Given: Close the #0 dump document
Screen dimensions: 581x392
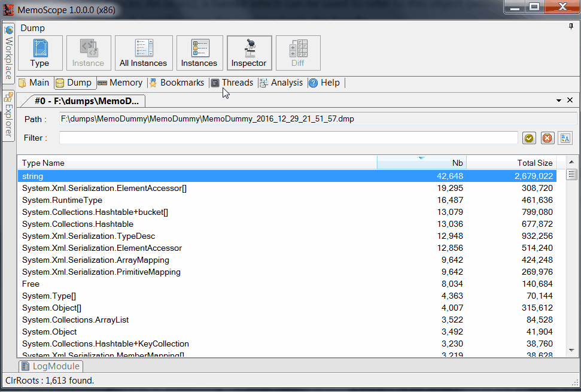Looking at the screenshot, I should pyautogui.click(x=570, y=100).
